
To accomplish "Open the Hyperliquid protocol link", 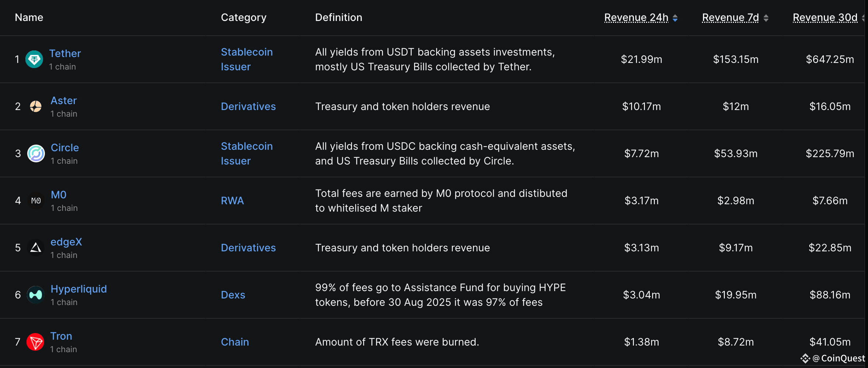I will click(x=78, y=289).
